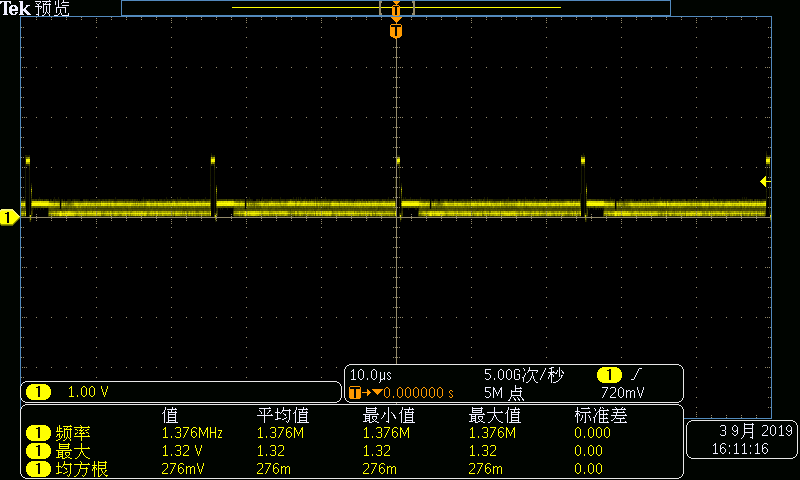Select the channel 1 badge beside 1.00 V
The width and height of the screenshot is (800, 480).
[38, 392]
